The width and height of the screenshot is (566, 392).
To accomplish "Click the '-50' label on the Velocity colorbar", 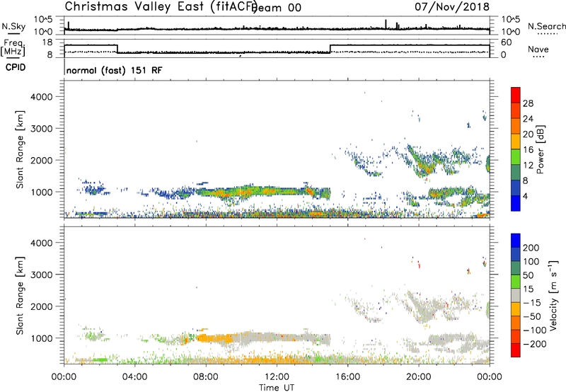I will click(x=532, y=316).
